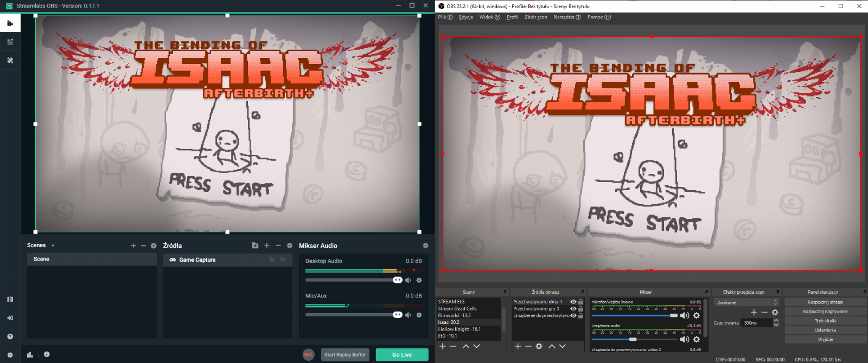The height and width of the screenshot is (363, 868).
Task: Add a scene with plus in OBS Sceny panel
Action: point(443,346)
